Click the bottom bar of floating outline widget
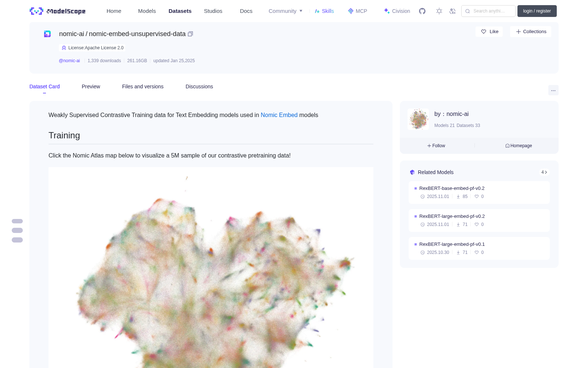Image resolution: width=588 pixels, height=368 pixels. tap(17, 240)
